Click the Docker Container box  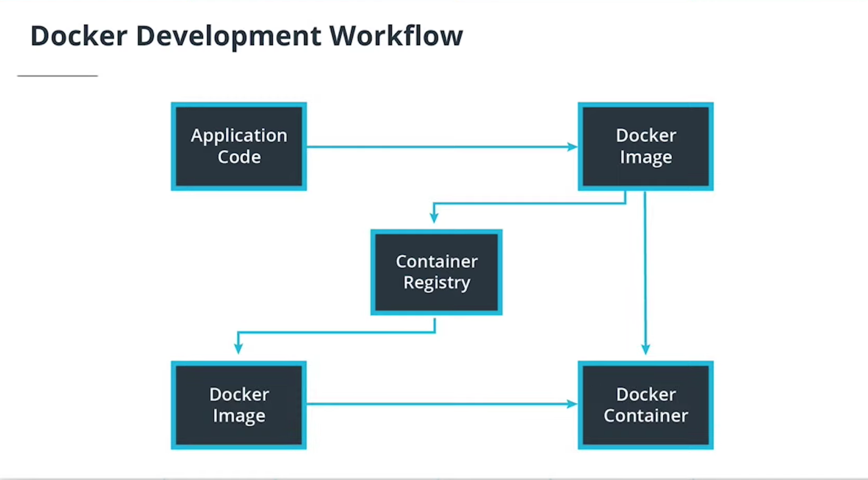(646, 405)
